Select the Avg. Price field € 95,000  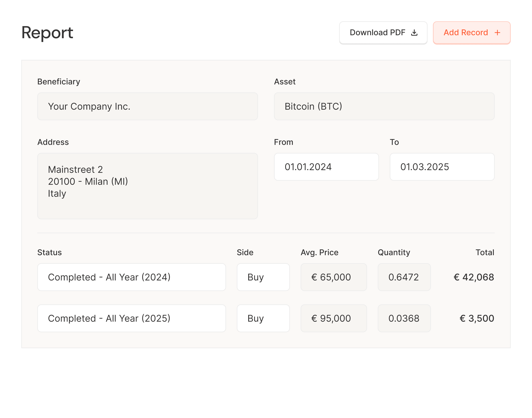pyautogui.click(x=334, y=318)
